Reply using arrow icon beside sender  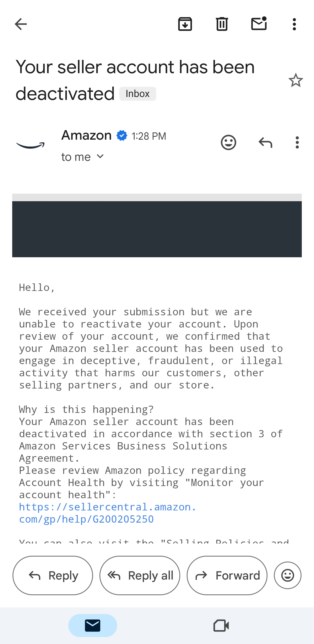point(265,143)
